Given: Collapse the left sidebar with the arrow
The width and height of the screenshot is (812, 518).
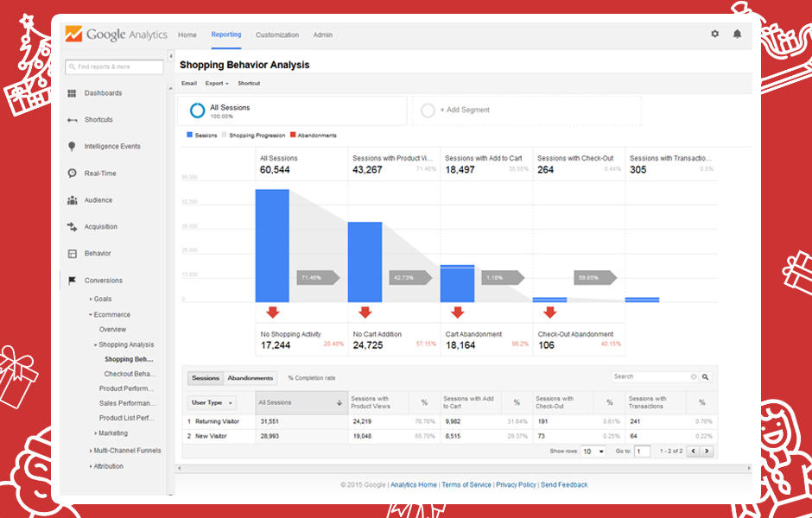Looking at the screenshot, I should point(171,55).
